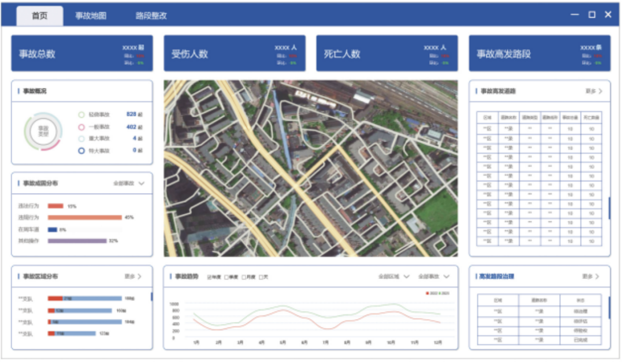Viewport: 624px width, 364px height.
Task: Click the 一般事故 pink circle legend icon
Action: click(x=81, y=127)
